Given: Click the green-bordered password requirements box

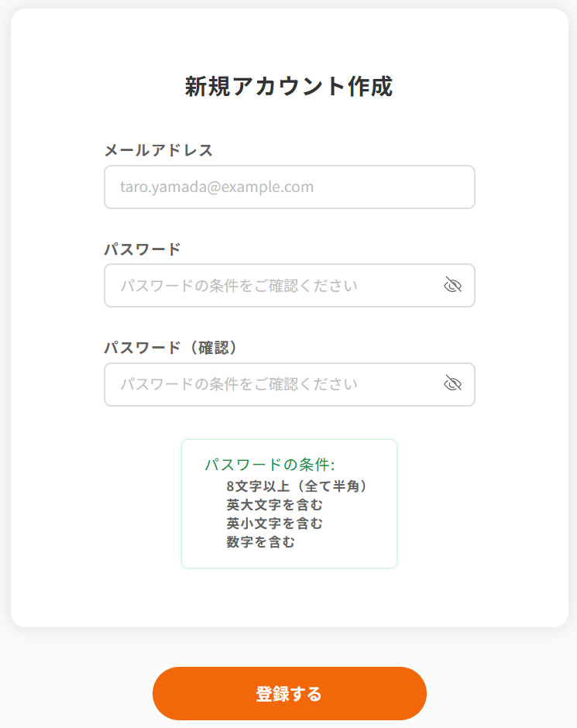Looking at the screenshot, I should pos(289,503).
